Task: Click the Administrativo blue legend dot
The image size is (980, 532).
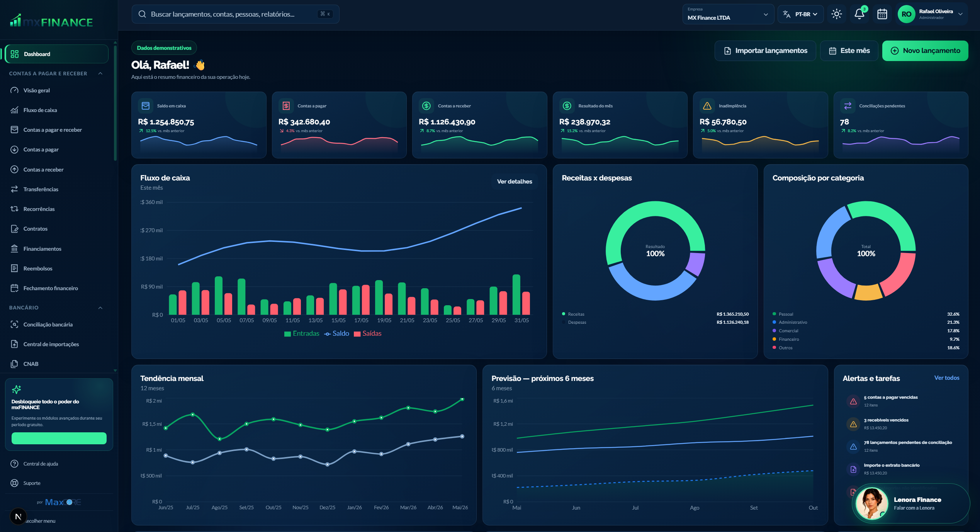Action: click(774, 322)
